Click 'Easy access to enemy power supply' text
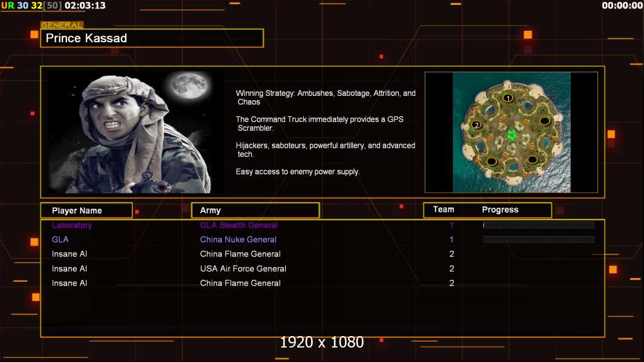Viewport: 644px width, 362px height. click(x=298, y=172)
